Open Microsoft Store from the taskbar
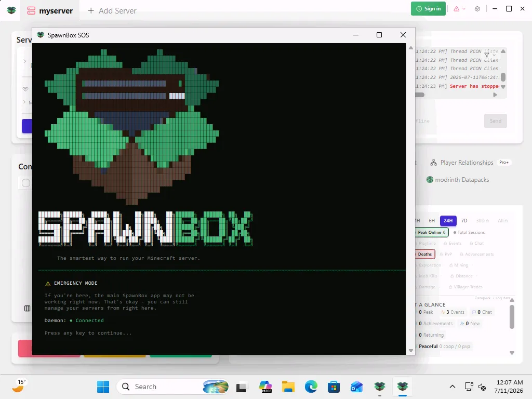 334,387
